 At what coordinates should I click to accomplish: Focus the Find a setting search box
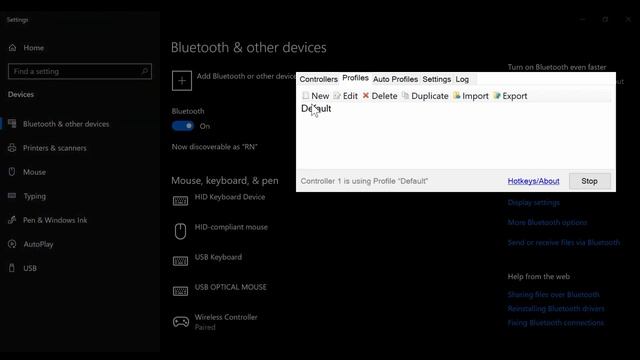tap(80, 71)
